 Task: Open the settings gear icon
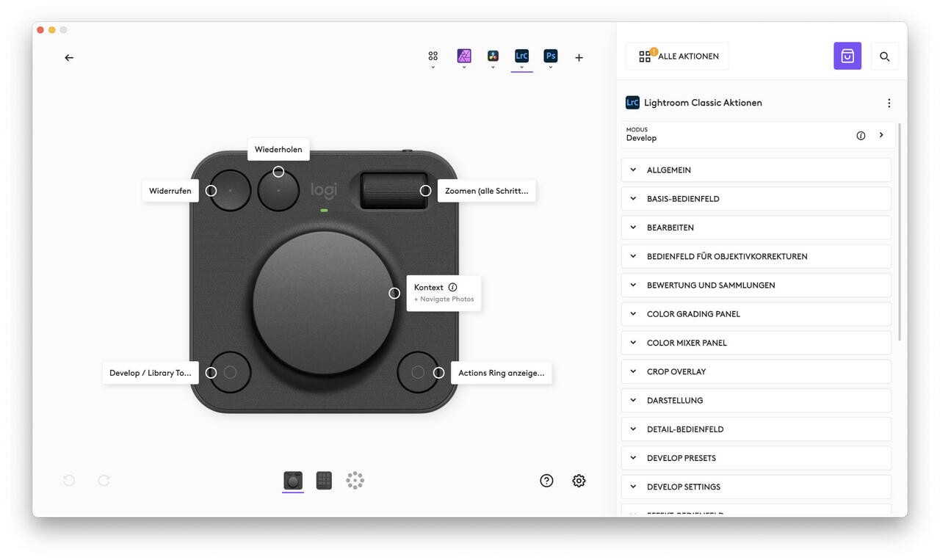coord(579,481)
